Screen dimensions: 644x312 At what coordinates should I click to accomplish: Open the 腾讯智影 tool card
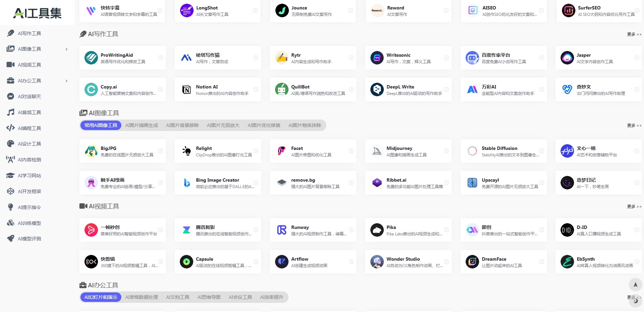[x=218, y=230]
